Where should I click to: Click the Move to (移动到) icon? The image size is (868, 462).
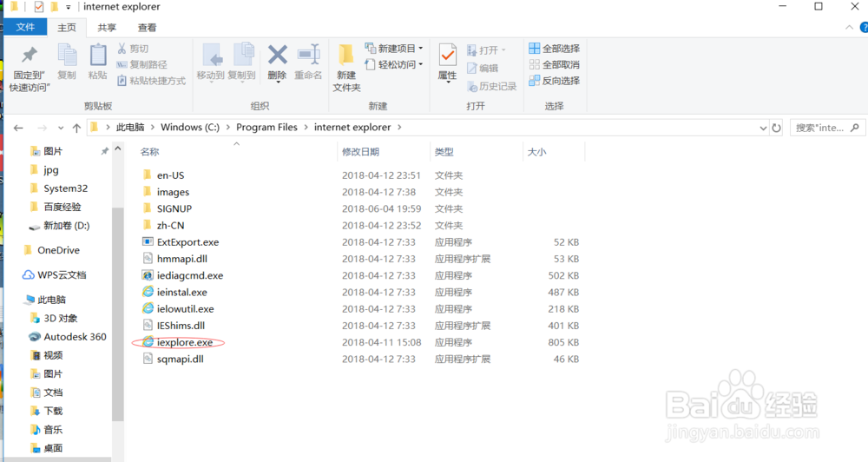pos(211,56)
